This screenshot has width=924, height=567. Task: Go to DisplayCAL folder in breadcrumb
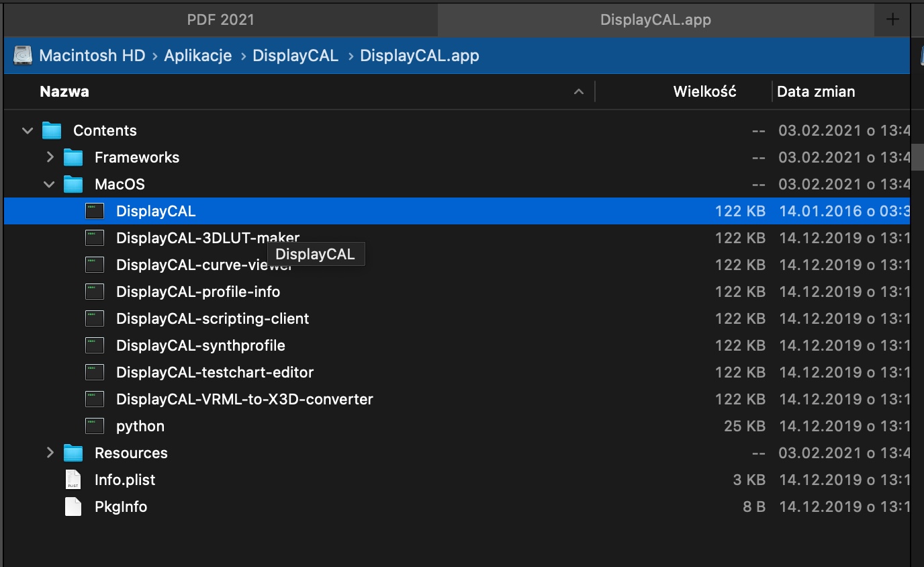(295, 55)
